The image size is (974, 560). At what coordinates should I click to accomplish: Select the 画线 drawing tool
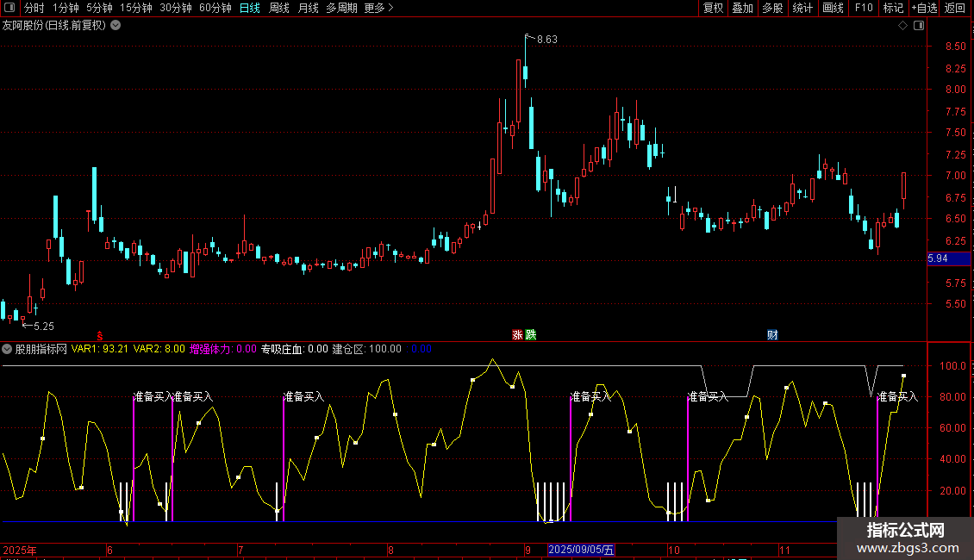click(x=833, y=8)
